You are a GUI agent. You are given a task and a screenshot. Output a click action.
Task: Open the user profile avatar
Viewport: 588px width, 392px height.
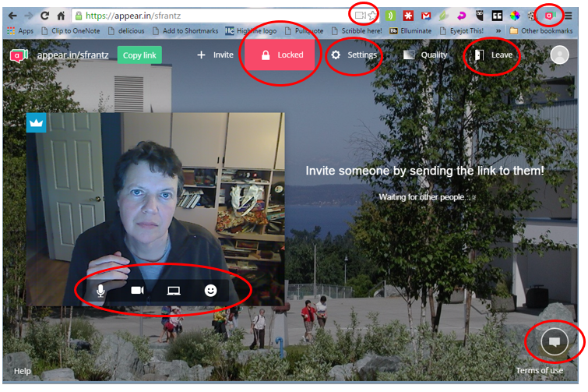[x=559, y=55]
